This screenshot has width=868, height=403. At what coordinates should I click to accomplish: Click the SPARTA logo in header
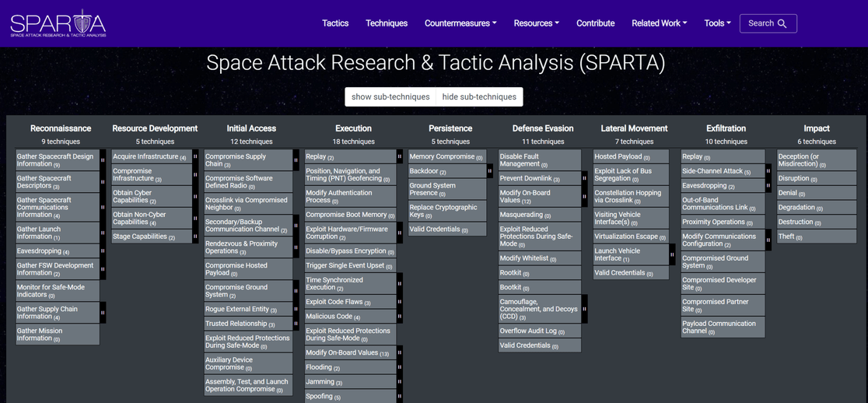58,23
